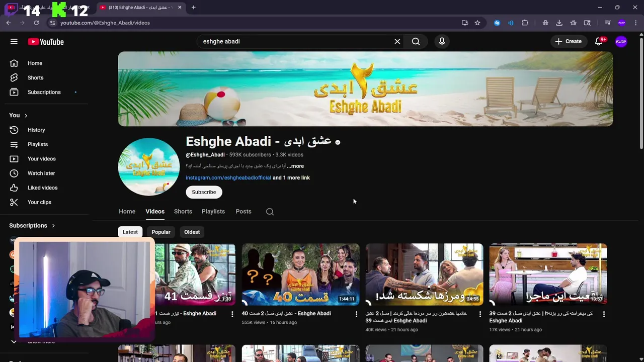Click the '593K subscribers' text

250,155
